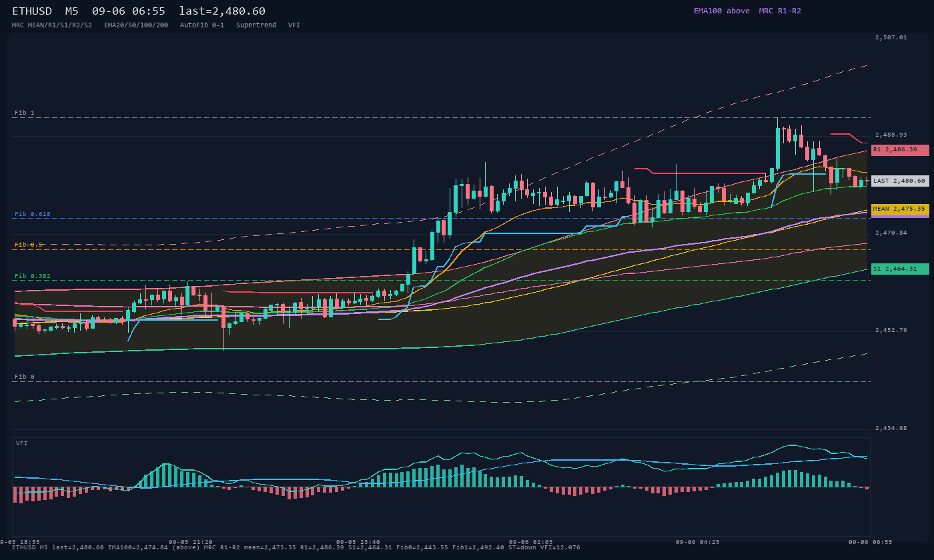Select the Fib 0.618 level label
The image size is (934, 560).
[33, 214]
